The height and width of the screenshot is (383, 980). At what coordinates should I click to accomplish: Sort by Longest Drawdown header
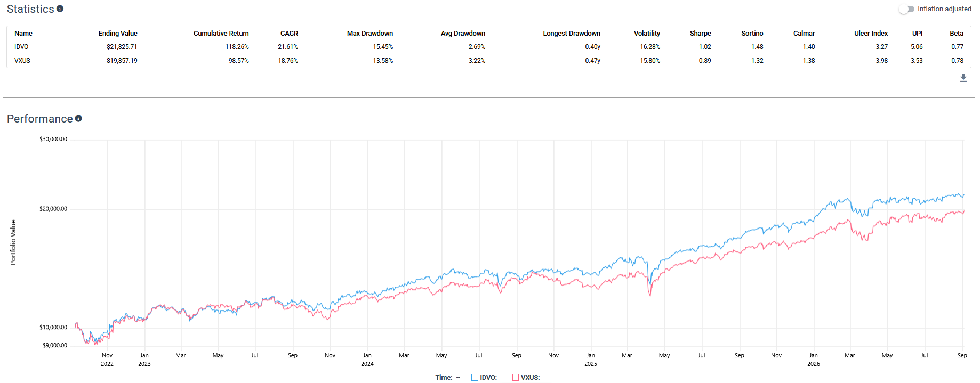click(572, 33)
